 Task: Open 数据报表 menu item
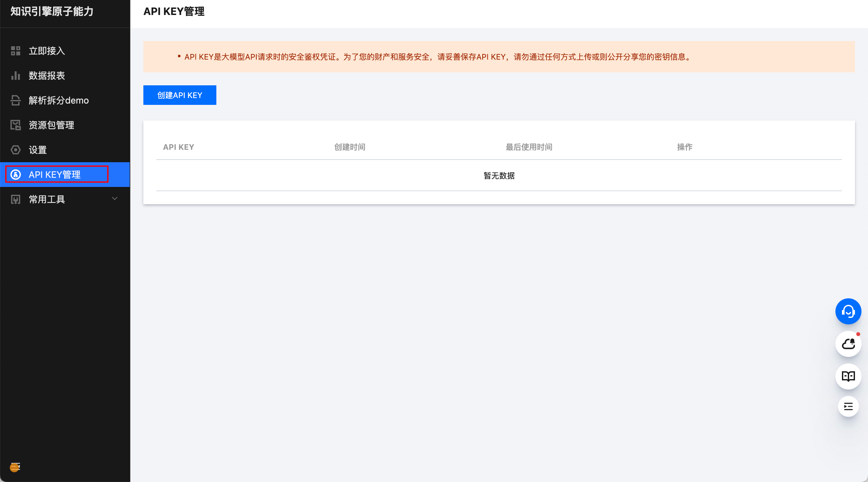47,76
